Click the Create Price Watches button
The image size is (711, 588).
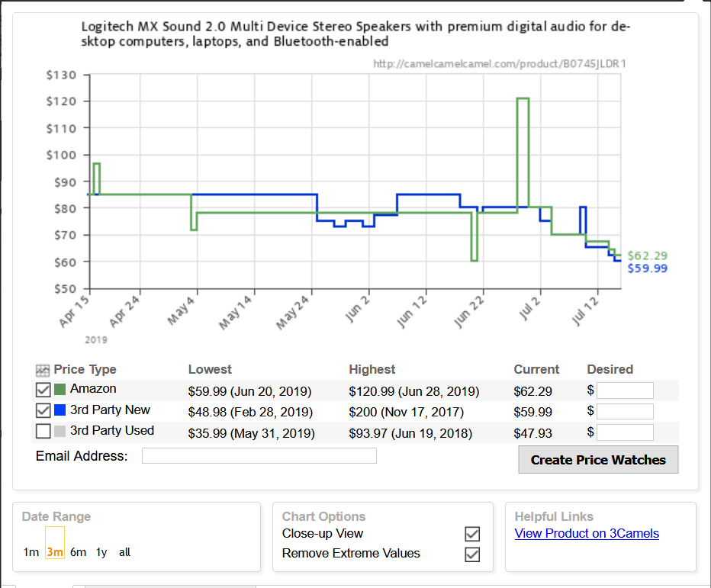coord(598,460)
